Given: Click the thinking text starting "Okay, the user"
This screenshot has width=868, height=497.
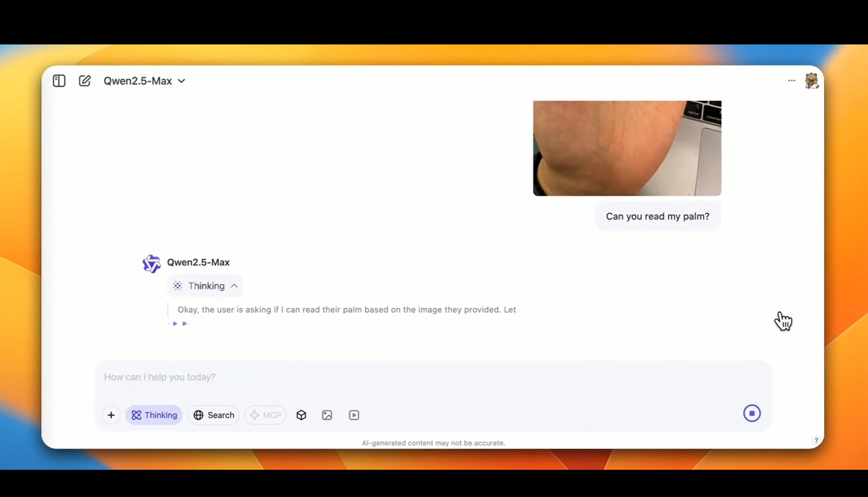Looking at the screenshot, I should (346, 310).
